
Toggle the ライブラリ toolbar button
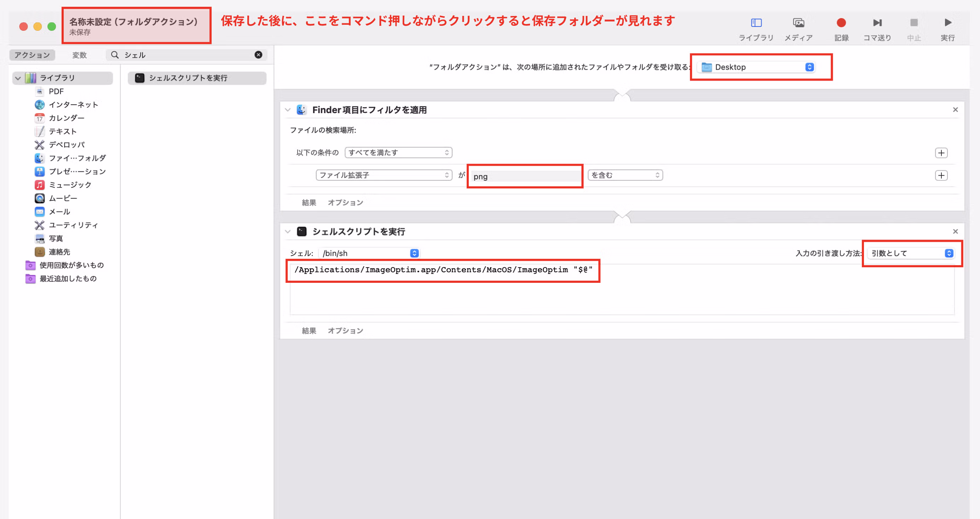pyautogui.click(x=756, y=29)
